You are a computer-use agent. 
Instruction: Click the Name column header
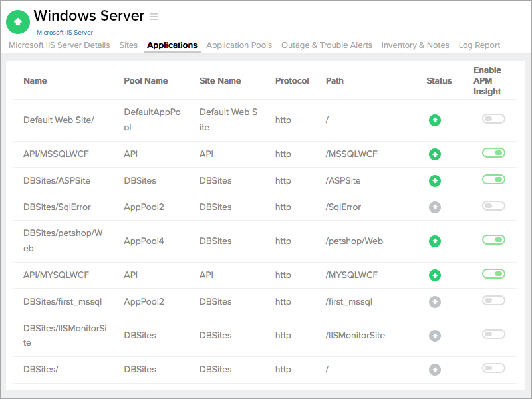coord(35,81)
